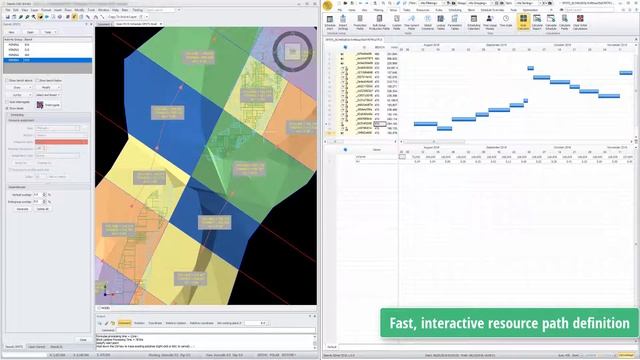This screenshot has width=640, height=360.
Task: Open Time Usage Models
Action: click(x=489, y=22)
